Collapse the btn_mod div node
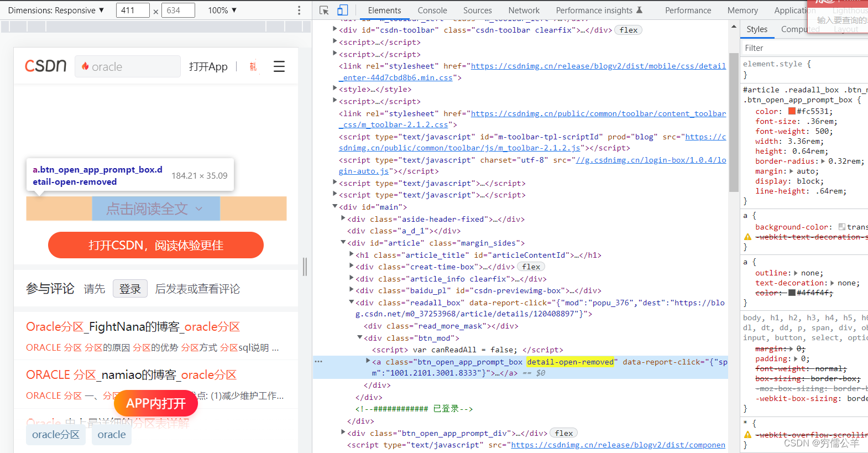The image size is (868, 453). [359, 337]
